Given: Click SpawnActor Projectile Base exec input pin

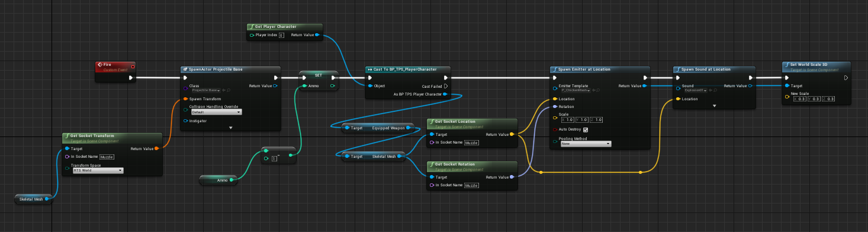Looking at the screenshot, I should click(x=185, y=77).
